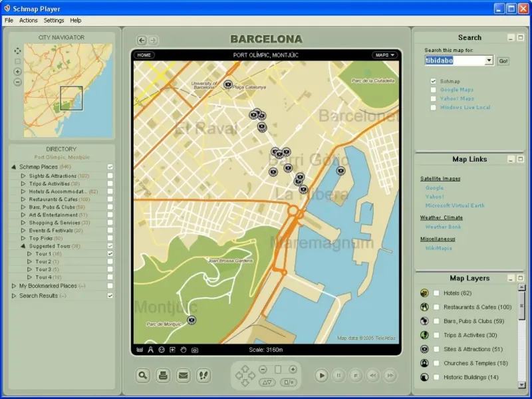Click the magnifier search button below the map
This screenshot has width=532, height=399.
point(143,376)
